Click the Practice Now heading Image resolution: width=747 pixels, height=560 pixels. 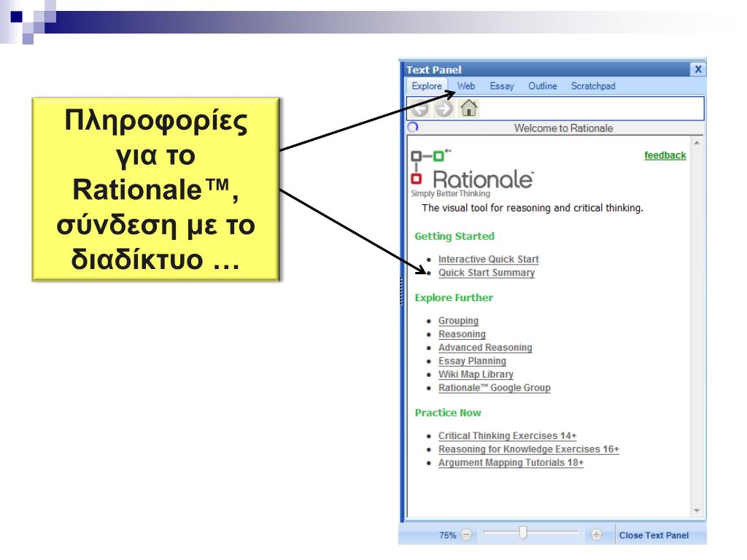pyautogui.click(x=448, y=413)
